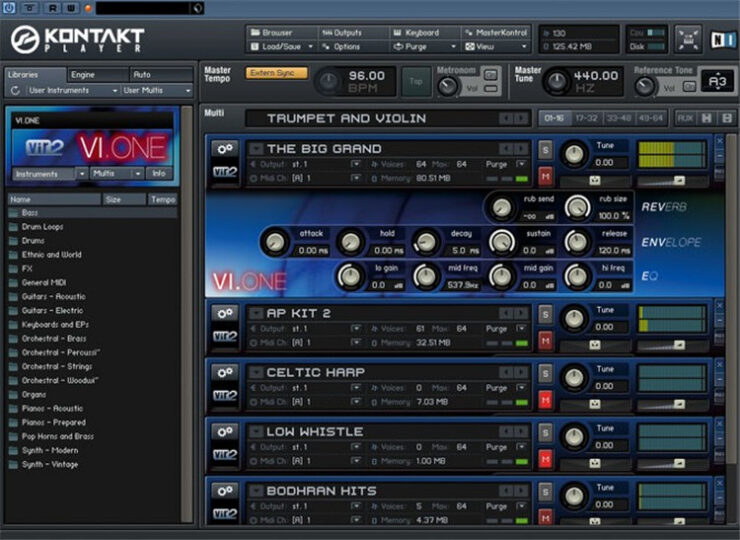Refresh the libraries list
The height and width of the screenshot is (540, 740).
point(14,91)
